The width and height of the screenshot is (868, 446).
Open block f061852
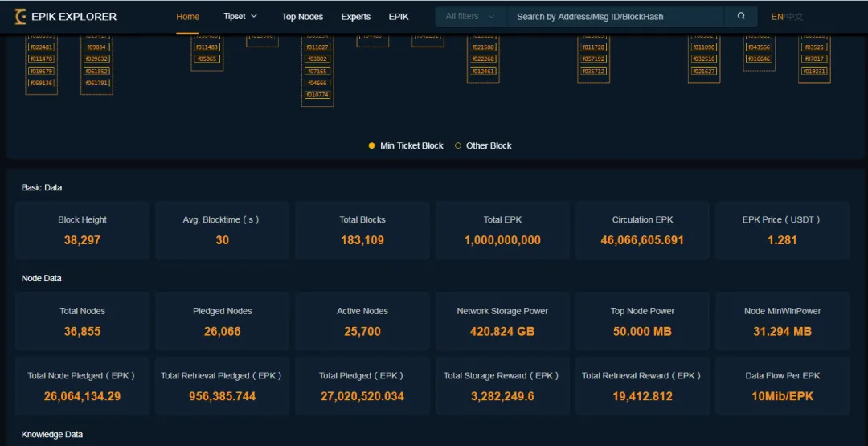(x=97, y=71)
